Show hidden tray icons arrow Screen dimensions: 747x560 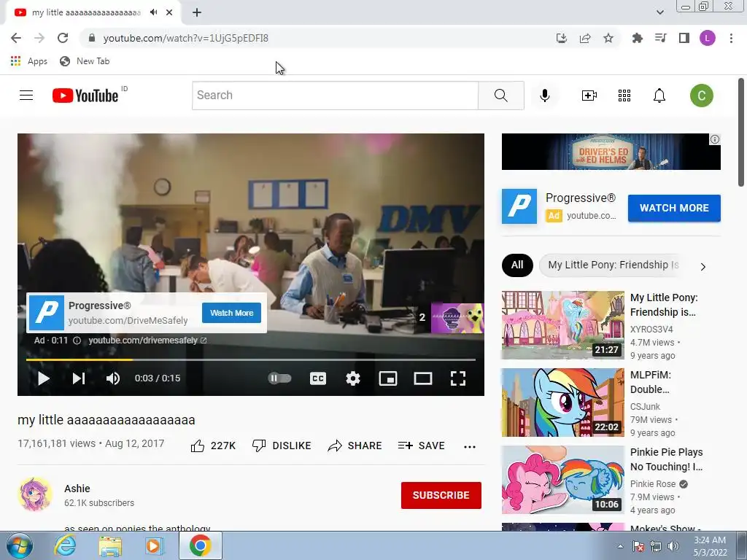click(x=620, y=546)
